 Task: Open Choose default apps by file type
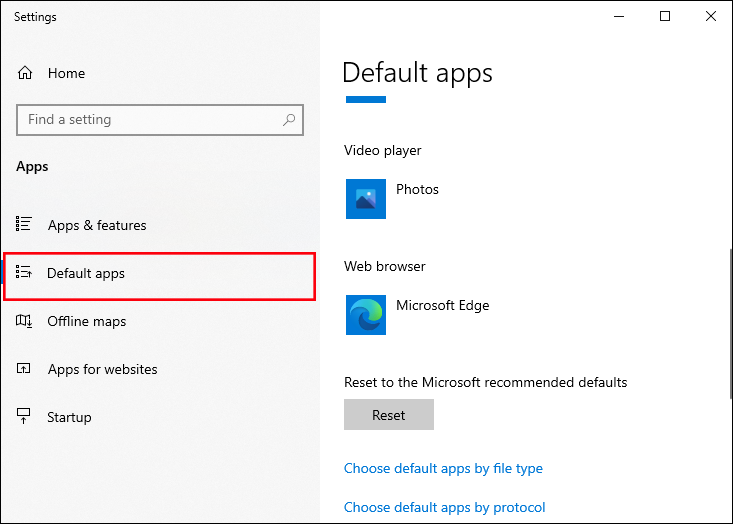pos(443,468)
